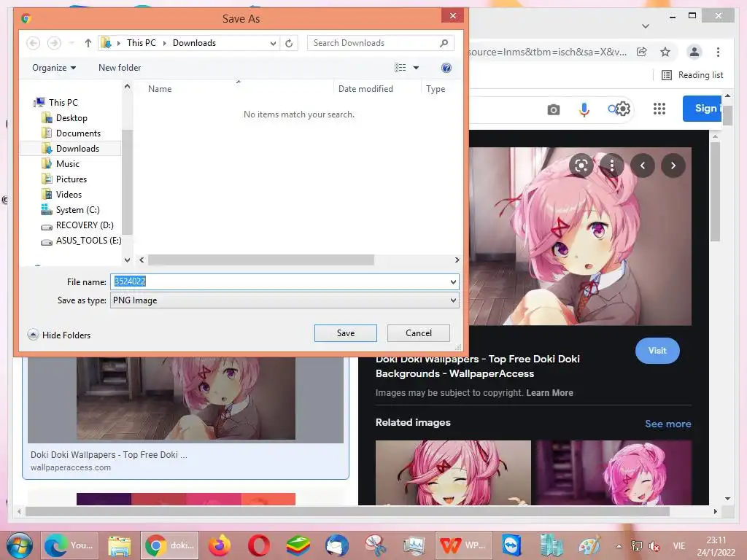Go up one folder level with Up arrow
Viewport: 747px width, 560px height.
[88, 43]
